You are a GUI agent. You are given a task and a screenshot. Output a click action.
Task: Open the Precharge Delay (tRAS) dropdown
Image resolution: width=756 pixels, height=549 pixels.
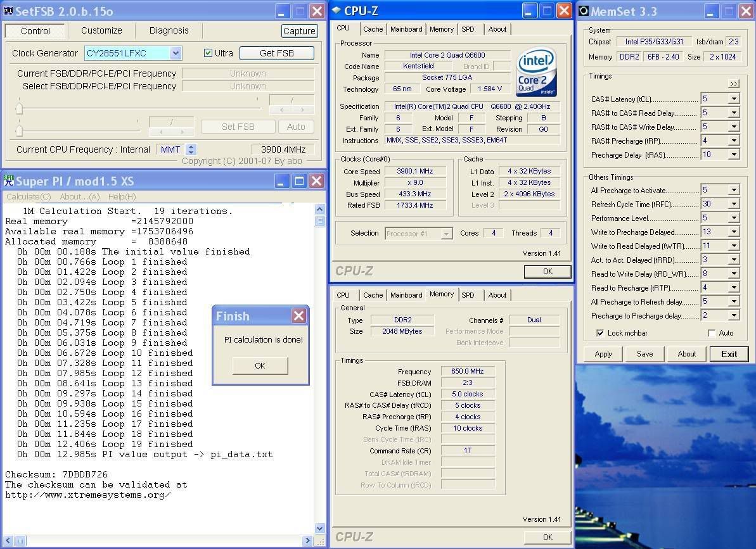(734, 155)
